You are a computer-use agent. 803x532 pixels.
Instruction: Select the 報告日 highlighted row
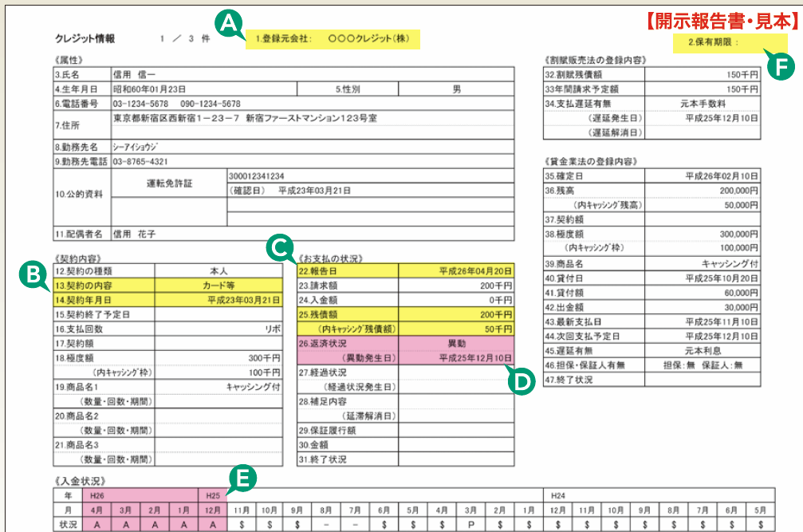coord(405,271)
